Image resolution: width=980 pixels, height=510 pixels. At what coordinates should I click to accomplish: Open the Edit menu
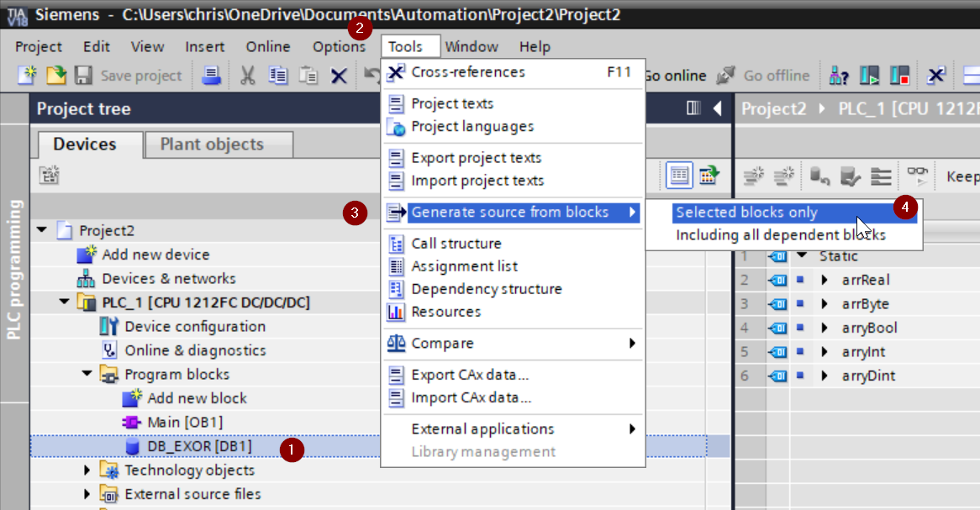point(97,47)
